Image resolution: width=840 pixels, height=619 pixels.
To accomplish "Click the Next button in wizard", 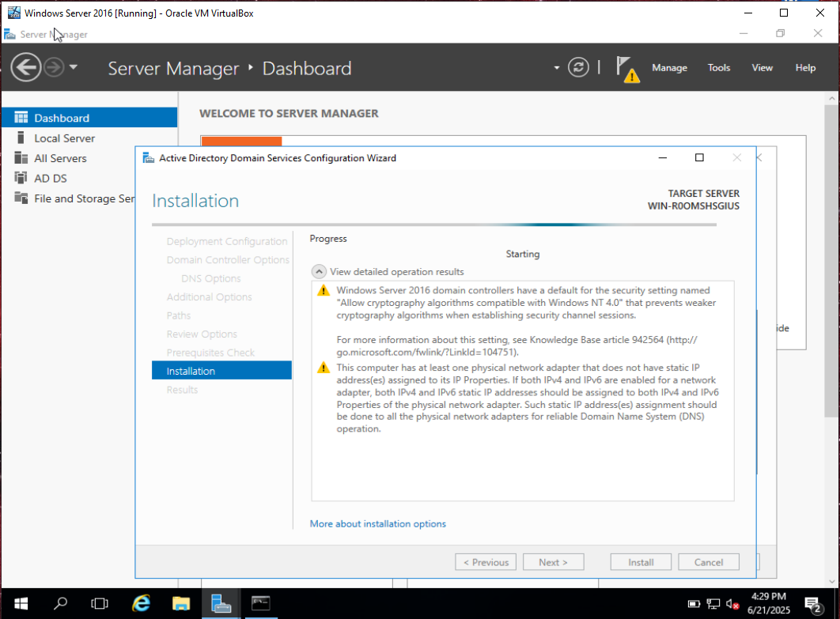I will click(554, 562).
